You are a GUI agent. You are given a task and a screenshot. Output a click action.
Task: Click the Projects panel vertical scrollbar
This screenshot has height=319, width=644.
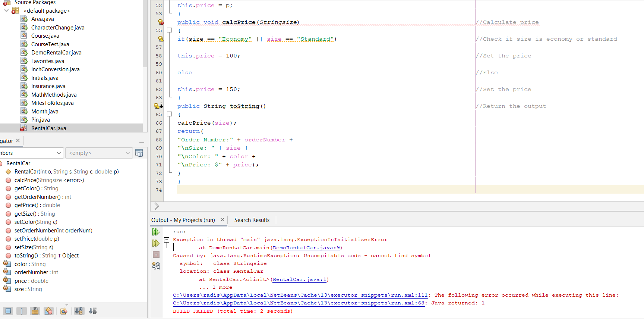coord(145,34)
